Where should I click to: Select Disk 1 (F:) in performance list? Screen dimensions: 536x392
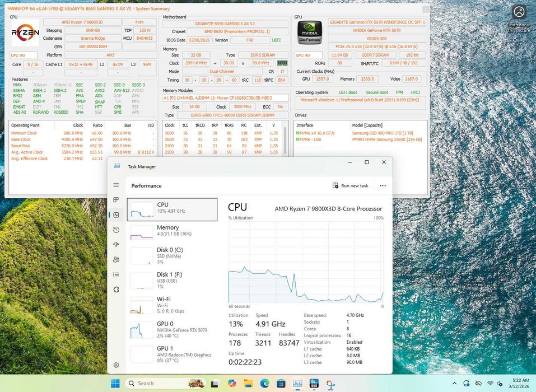tap(172, 280)
